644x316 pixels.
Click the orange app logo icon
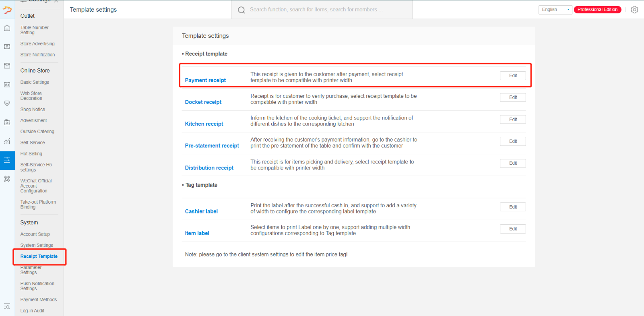[7, 10]
